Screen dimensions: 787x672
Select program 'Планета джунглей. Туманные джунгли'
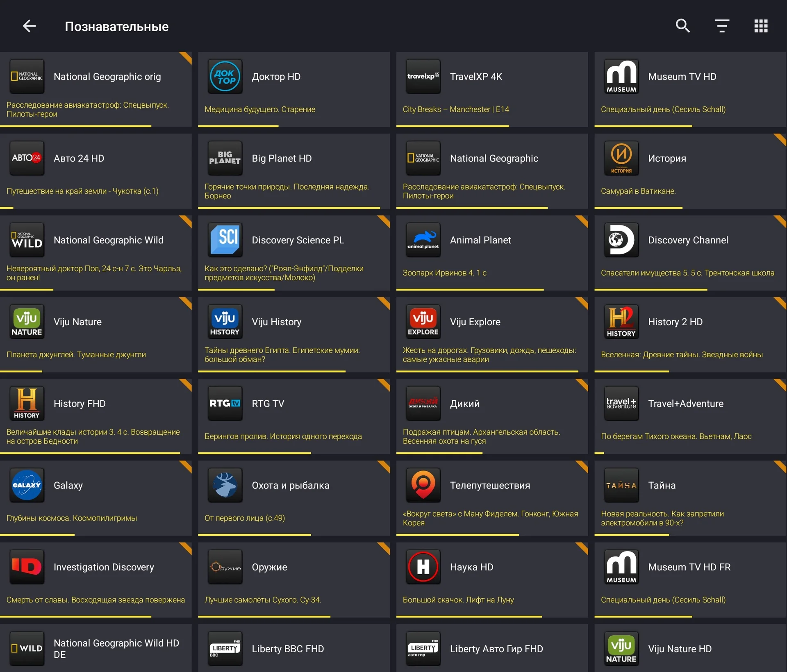click(76, 354)
